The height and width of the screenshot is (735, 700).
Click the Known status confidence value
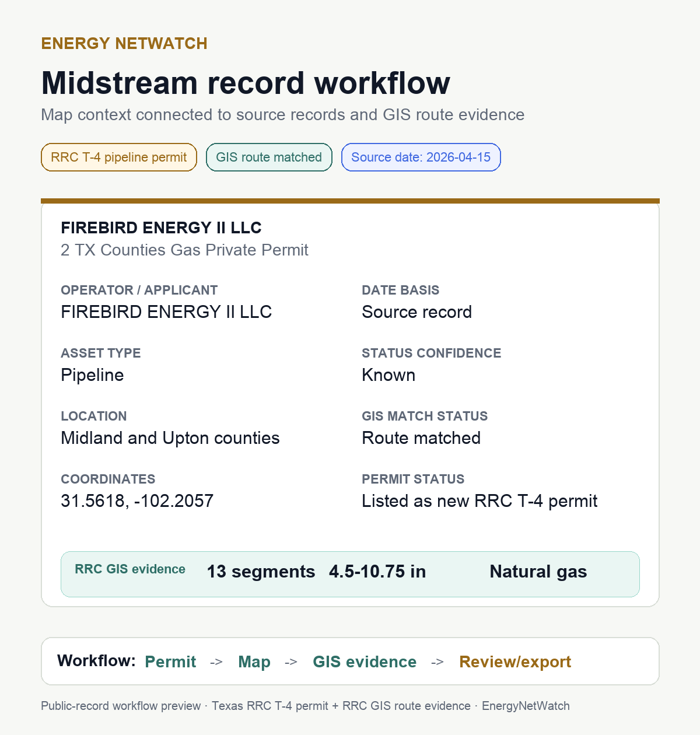[x=388, y=375]
